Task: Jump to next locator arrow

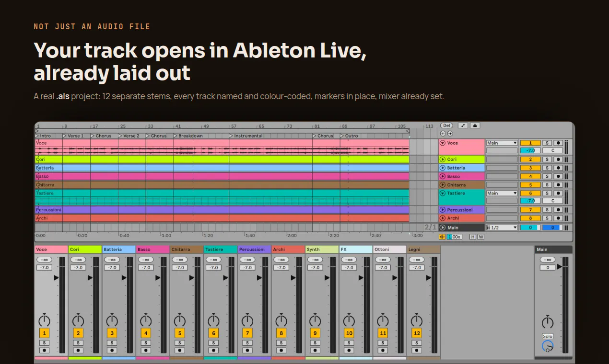Action: coord(450,134)
